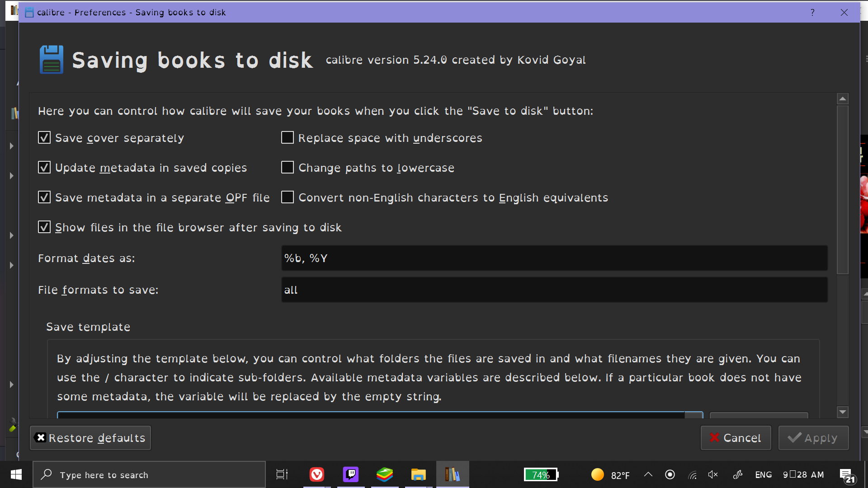The height and width of the screenshot is (488, 868).
Task: Click the help question mark in title bar
Action: 812,12
